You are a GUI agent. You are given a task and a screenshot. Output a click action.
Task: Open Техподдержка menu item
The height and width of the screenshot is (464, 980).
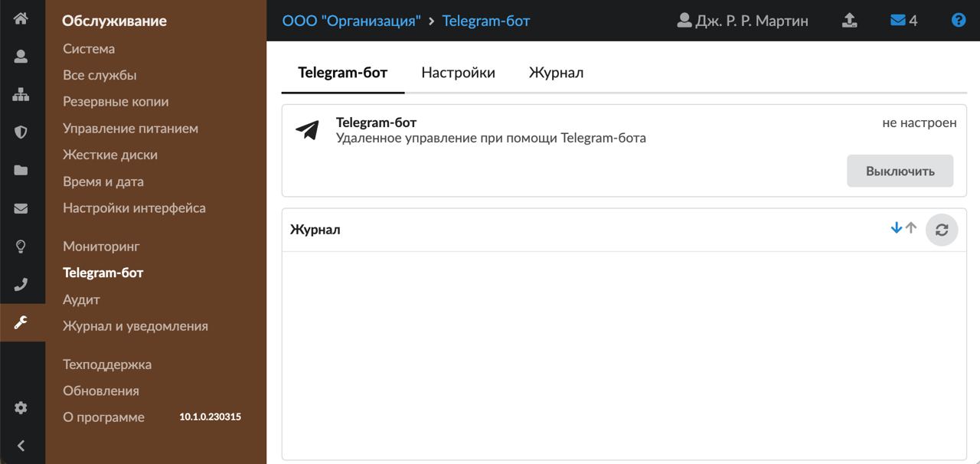point(107,364)
